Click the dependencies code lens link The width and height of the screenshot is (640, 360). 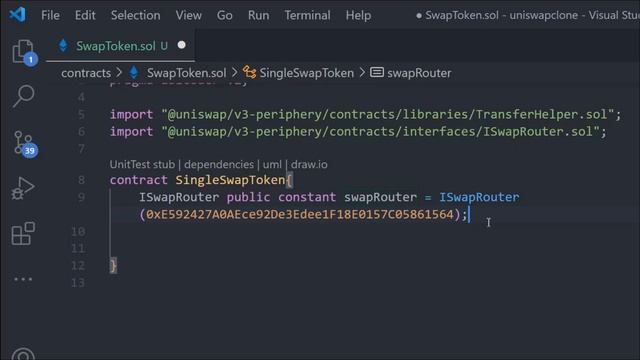pyautogui.click(x=219, y=164)
